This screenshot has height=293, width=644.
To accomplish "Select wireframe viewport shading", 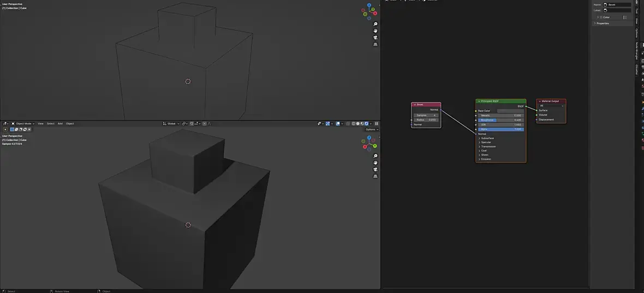I will [354, 123].
